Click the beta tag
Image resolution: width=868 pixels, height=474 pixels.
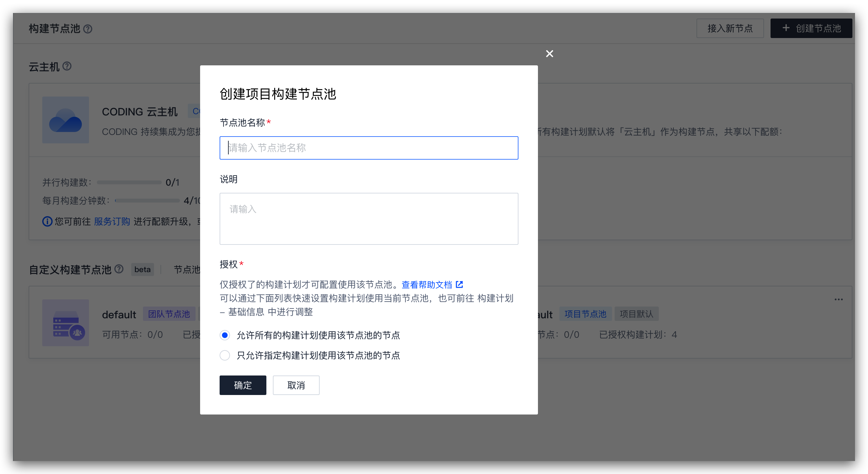pyautogui.click(x=143, y=270)
